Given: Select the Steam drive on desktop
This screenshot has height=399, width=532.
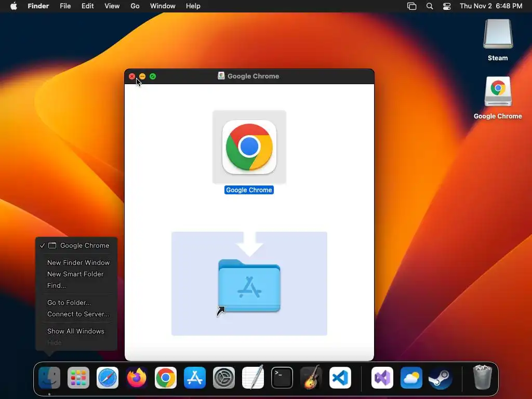Looking at the screenshot, I should (x=498, y=34).
